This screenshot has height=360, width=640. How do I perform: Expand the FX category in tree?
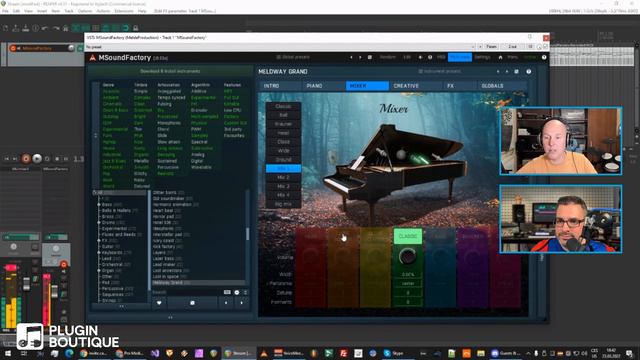[x=99, y=241]
